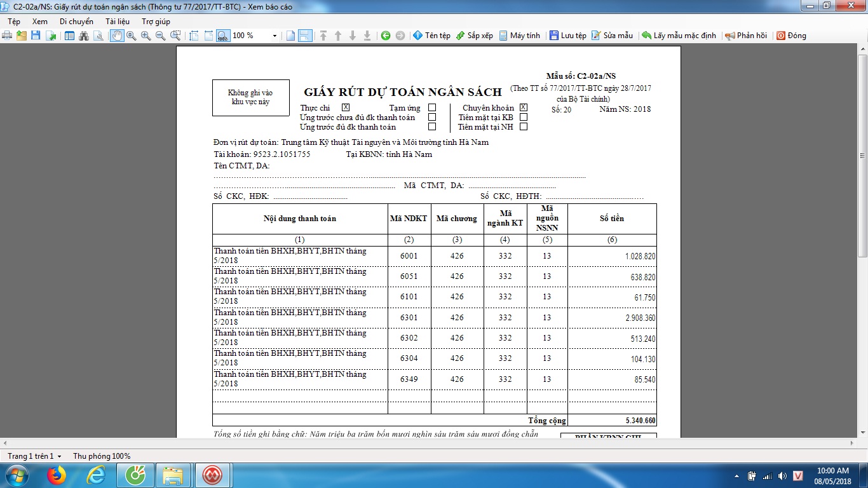Open the Trang 1 trên 1 page selector

click(x=34, y=456)
